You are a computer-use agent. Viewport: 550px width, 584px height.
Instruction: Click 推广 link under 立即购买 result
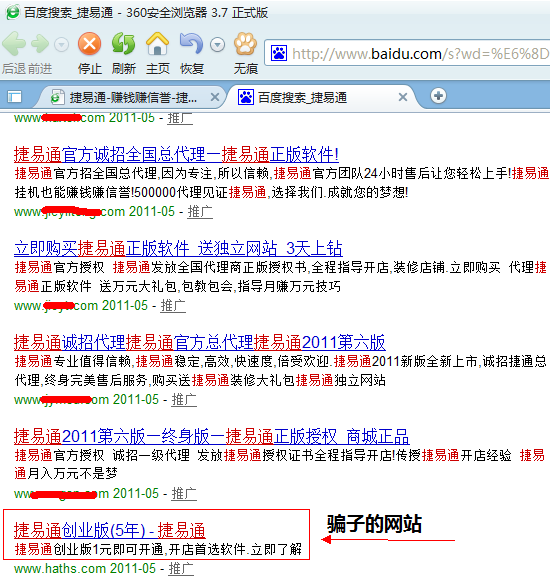pos(173,306)
